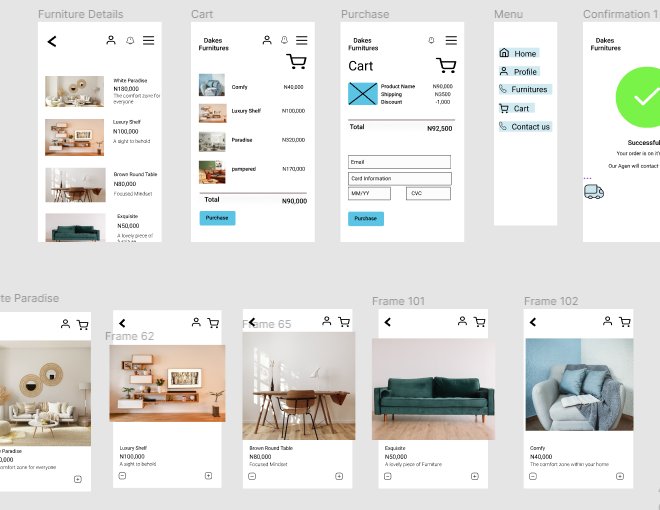Viewport: 660px width, 510px height.
Task: Click Brown Round Table thumbnail in Furniture Details
Action: 75,185
